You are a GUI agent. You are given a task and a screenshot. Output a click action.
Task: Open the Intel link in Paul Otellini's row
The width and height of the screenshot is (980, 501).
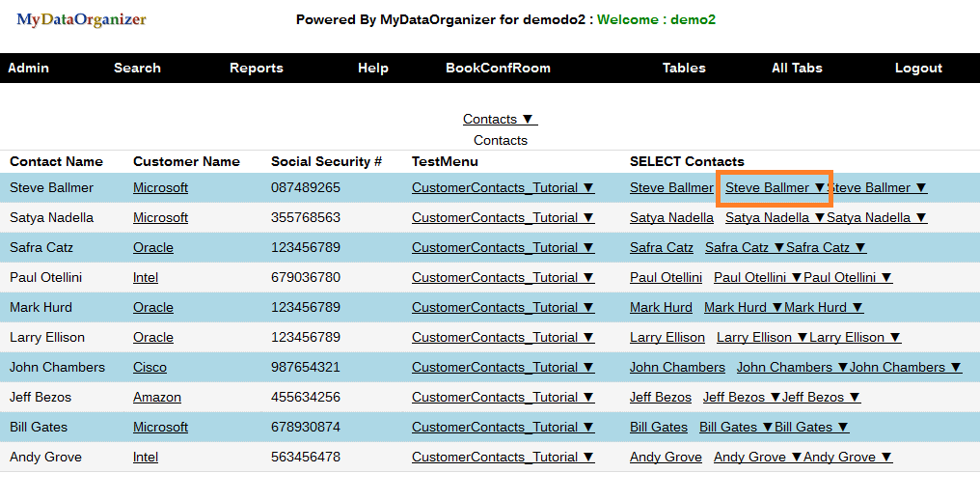point(146,277)
